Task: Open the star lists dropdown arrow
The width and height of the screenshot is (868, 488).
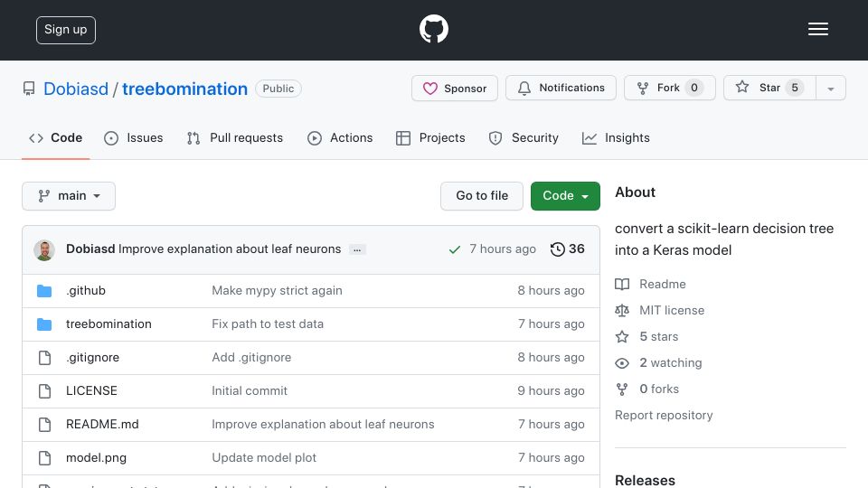Action: pos(830,89)
